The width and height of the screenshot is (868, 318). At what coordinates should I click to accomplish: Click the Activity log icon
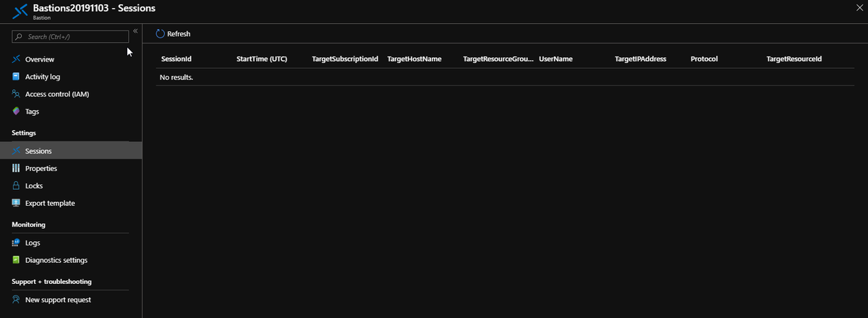[x=17, y=77]
